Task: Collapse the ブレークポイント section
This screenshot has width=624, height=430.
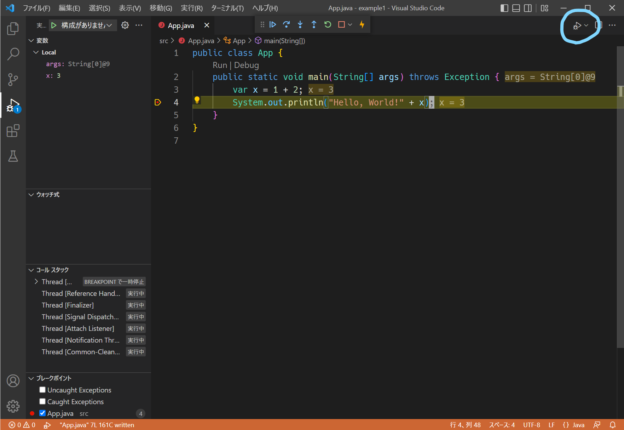Action: tap(31, 378)
